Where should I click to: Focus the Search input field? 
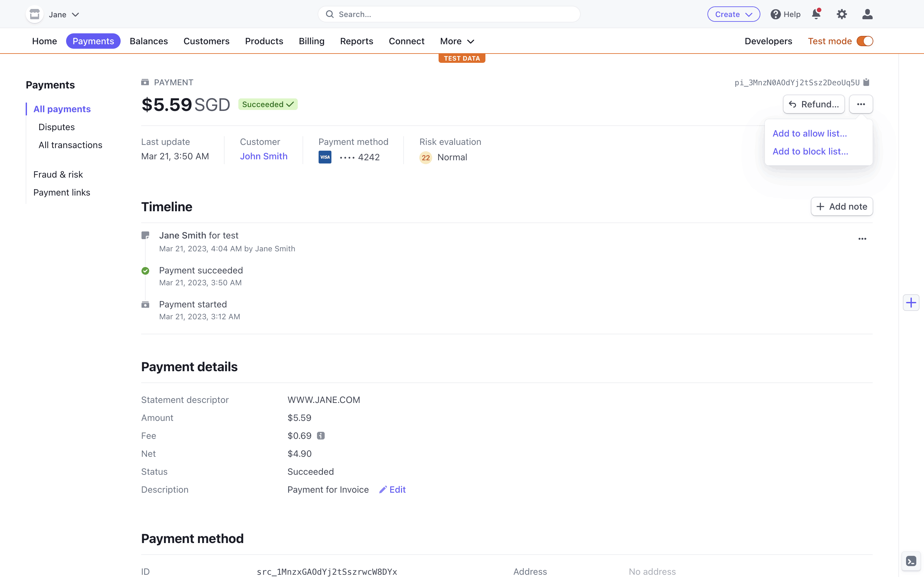449,14
